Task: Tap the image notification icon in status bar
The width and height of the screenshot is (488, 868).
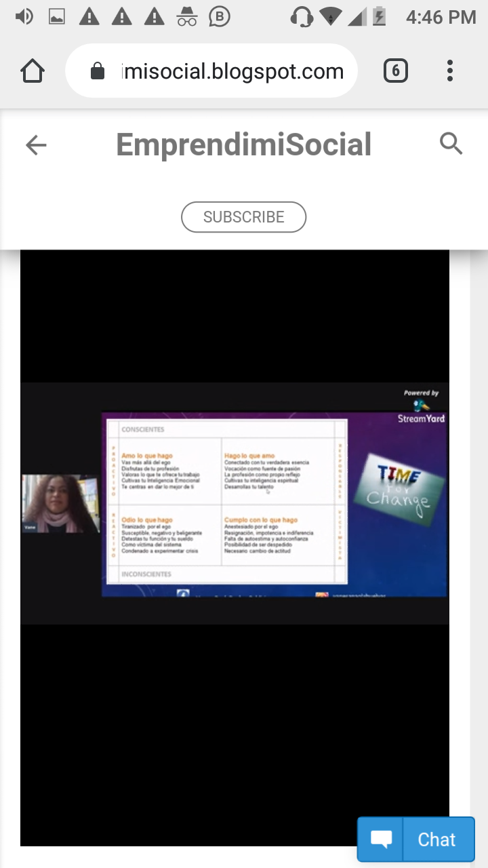Action: point(56,17)
